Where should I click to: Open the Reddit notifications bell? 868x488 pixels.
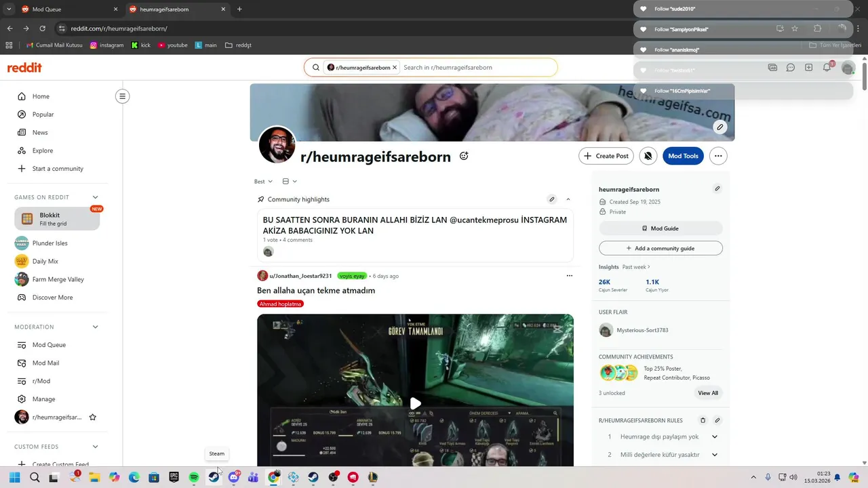click(827, 68)
